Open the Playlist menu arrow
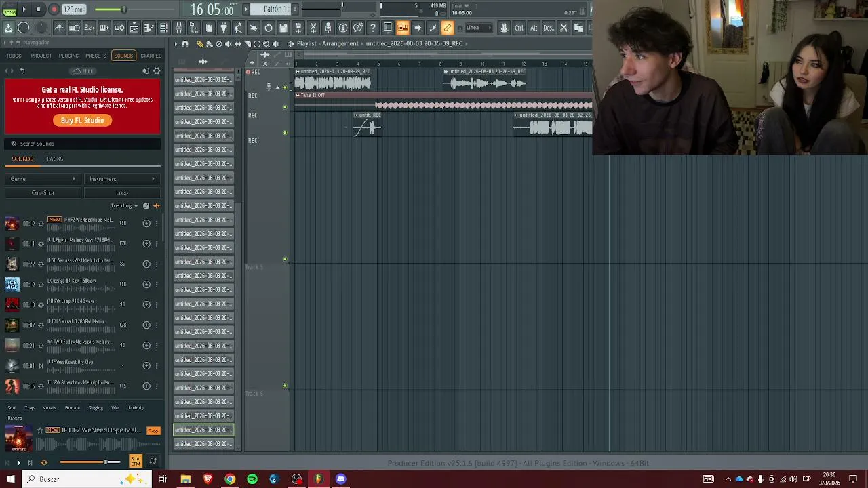This screenshot has height=488, width=868. 176,44
